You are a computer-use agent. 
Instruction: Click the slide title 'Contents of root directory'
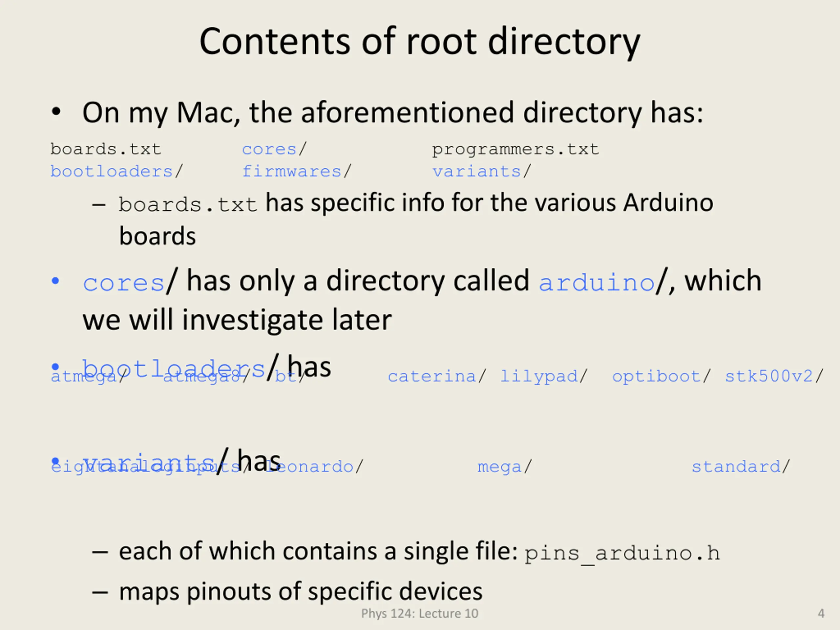pyautogui.click(x=420, y=42)
